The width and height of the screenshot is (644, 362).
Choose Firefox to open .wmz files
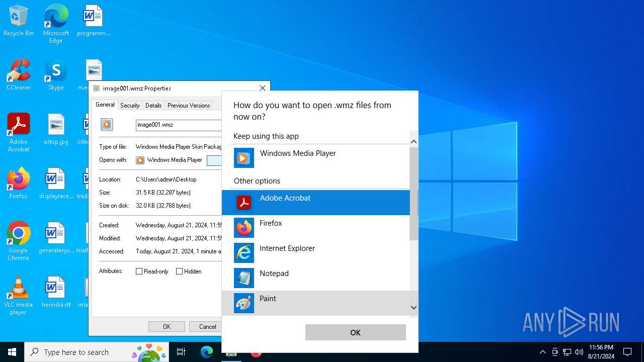315,228
